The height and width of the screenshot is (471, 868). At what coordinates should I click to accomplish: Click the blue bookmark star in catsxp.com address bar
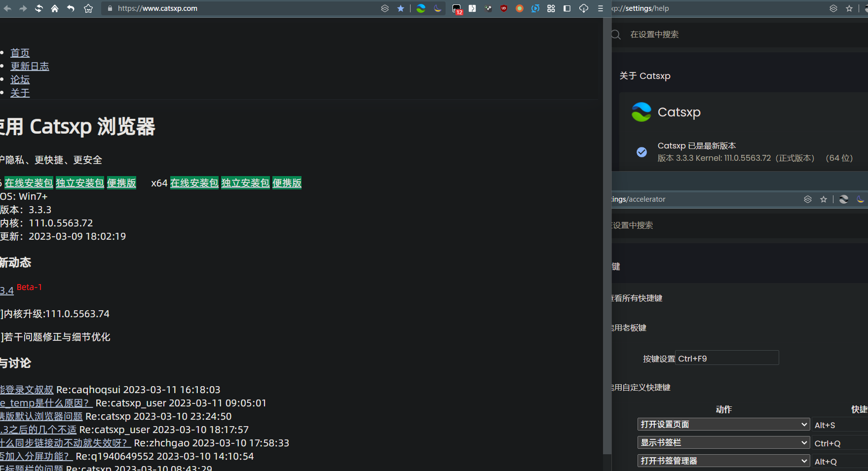click(x=401, y=8)
